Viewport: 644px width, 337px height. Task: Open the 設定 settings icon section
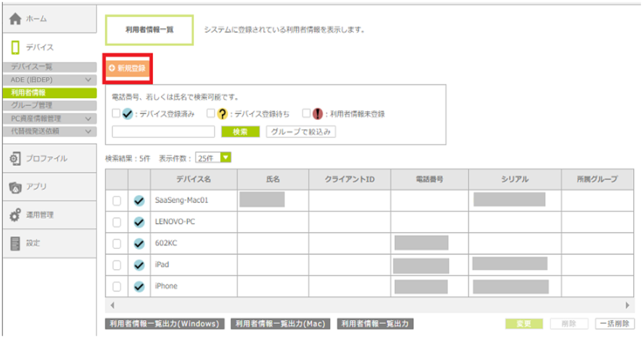coord(16,243)
